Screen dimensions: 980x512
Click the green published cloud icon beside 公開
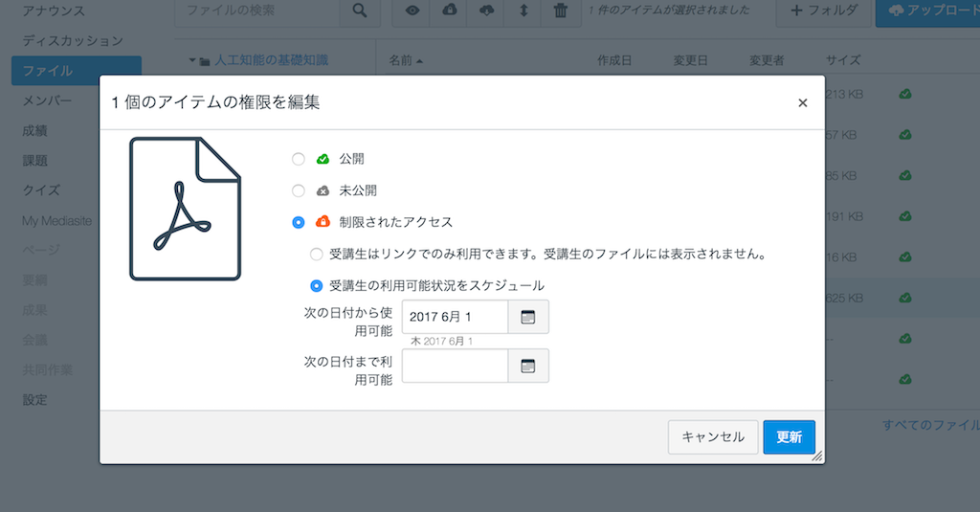click(323, 159)
